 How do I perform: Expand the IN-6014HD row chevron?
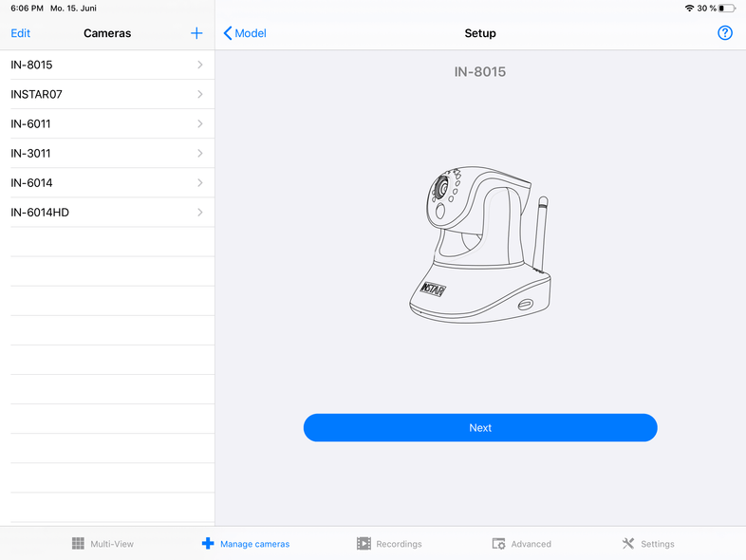click(200, 212)
